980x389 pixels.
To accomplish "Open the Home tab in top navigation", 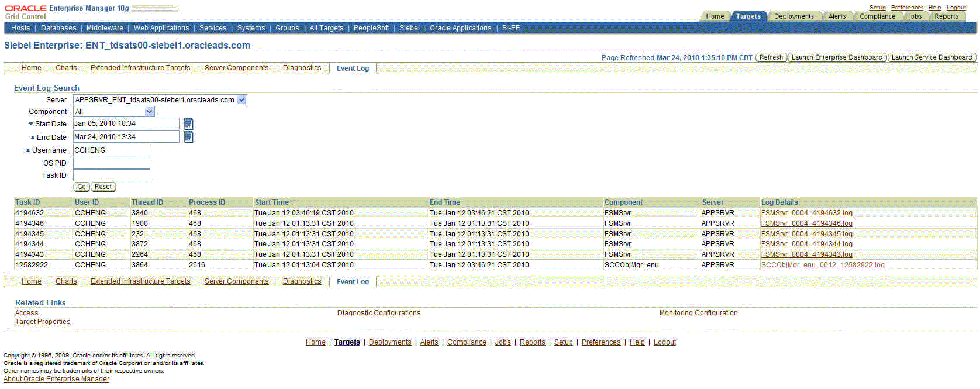I will [715, 16].
